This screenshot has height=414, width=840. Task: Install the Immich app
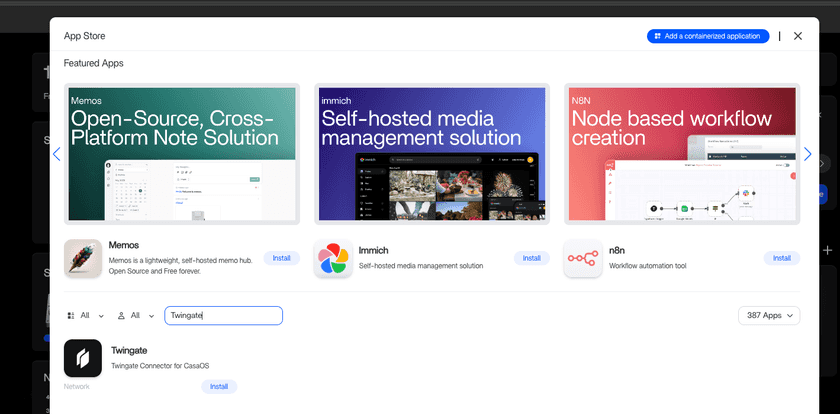(531, 258)
